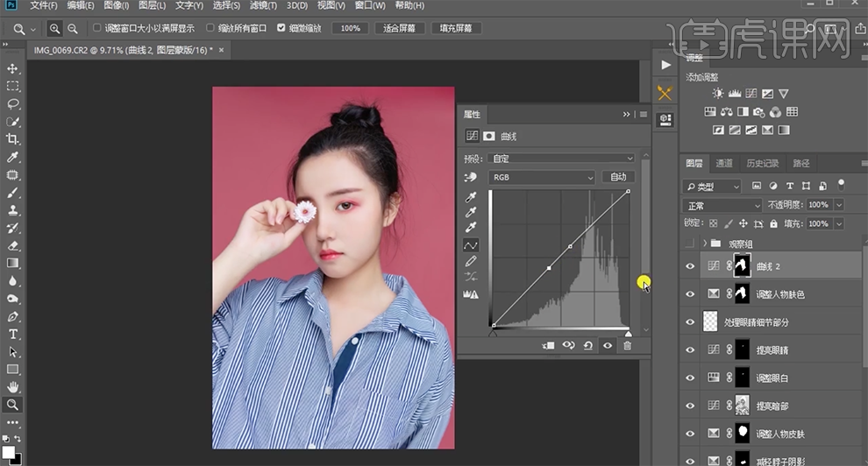The width and height of the screenshot is (868, 466).
Task: Switch to the 通道 tab
Action: [x=724, y=163]
